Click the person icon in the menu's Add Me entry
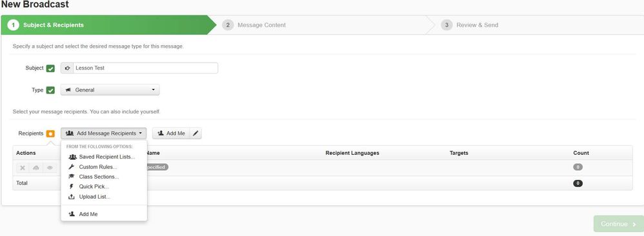Screen dimensions: 644x236 72,214
